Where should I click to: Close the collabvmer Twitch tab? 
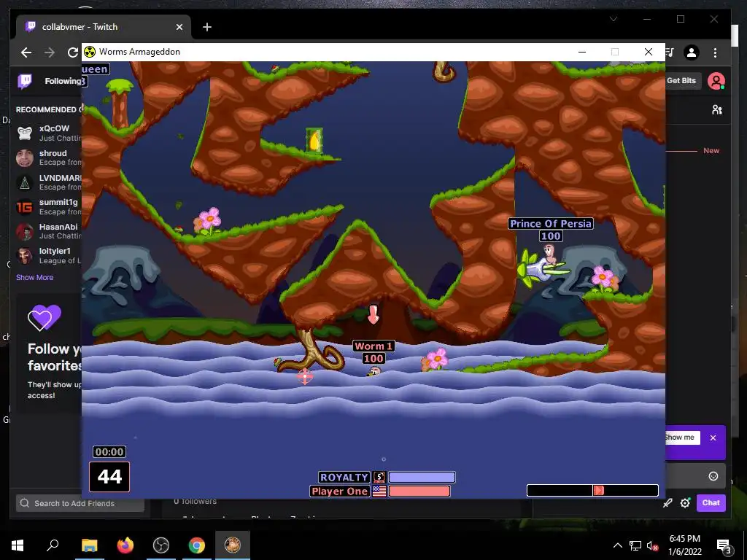coord(179,27)
